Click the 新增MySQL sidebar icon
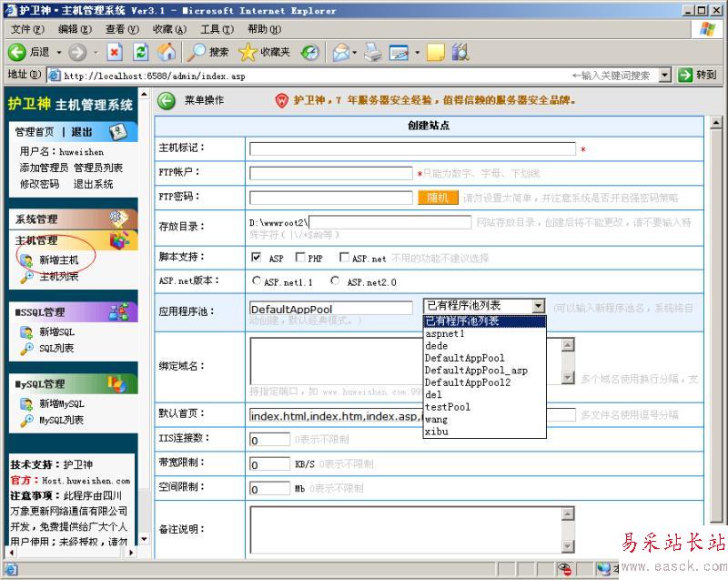The height and width of the screenshot is (580, 728). pos(26,404)
